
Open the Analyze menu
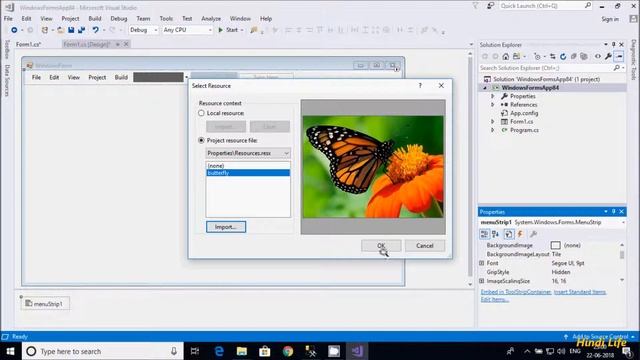click(211, 19)
